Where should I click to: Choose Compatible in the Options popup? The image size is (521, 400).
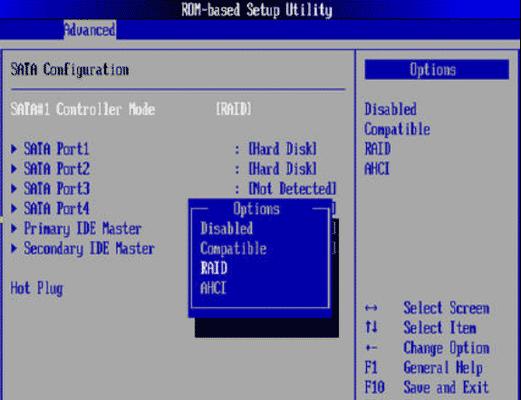pos(233,249)
